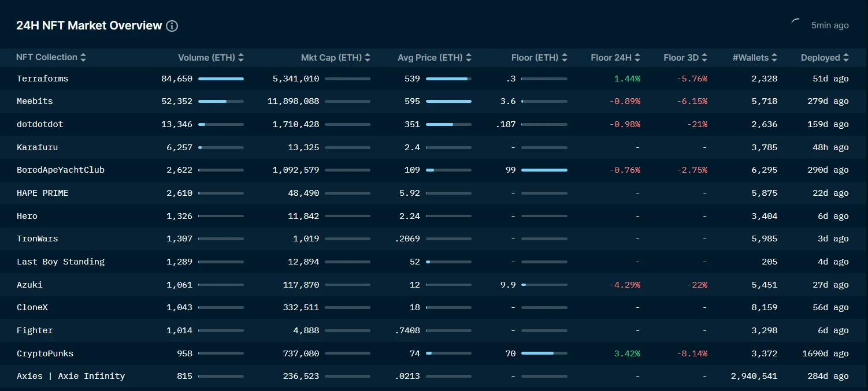
Task: Click Meebits market cap 11,898,088
Action: point(294,101)
